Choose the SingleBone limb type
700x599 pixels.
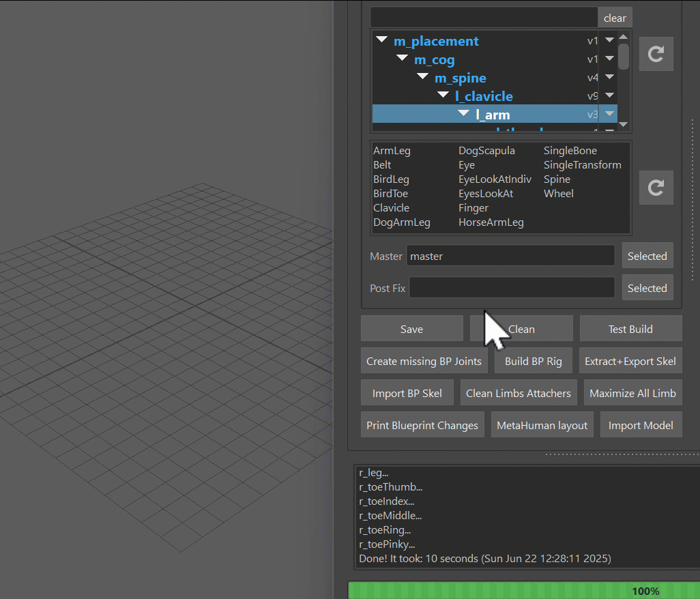[x=570, y=151]
